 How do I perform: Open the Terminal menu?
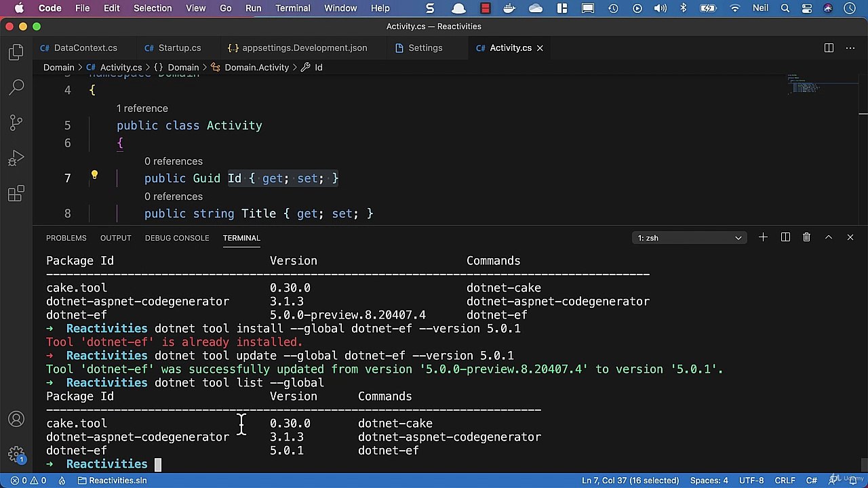pos(294,8)
